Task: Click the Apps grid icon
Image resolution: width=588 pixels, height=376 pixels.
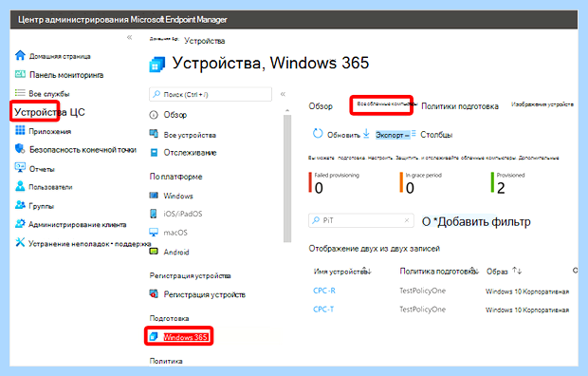Action: tap(20, 130)
